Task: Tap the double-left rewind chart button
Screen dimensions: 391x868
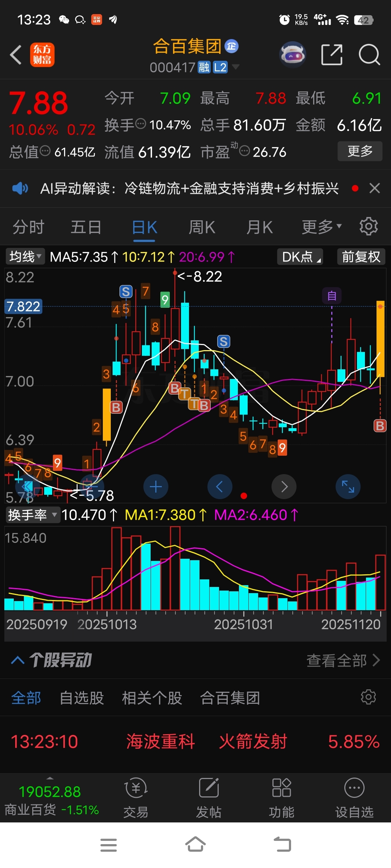Action: tap(28, 487)
